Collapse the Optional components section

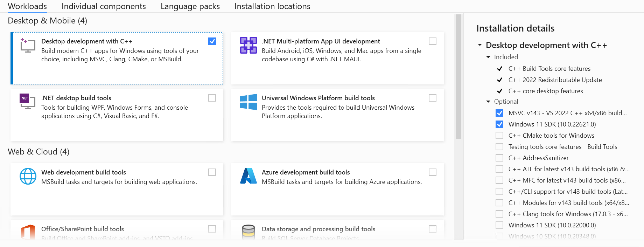coord(488,102)
